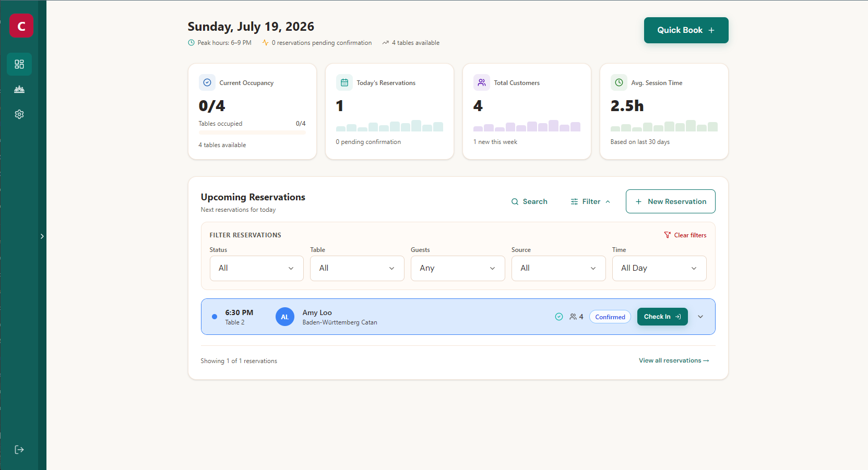
Task: Click View all reservations link
Action: [x=674, y=360]
